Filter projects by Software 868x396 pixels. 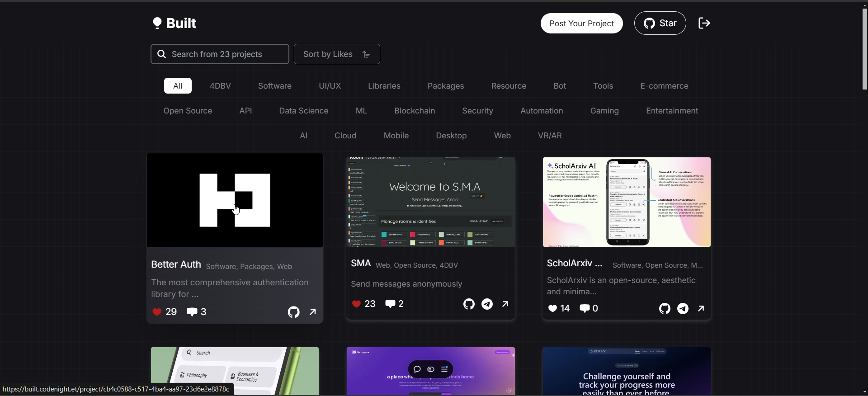pyautogui.click(x=275, y=86)
